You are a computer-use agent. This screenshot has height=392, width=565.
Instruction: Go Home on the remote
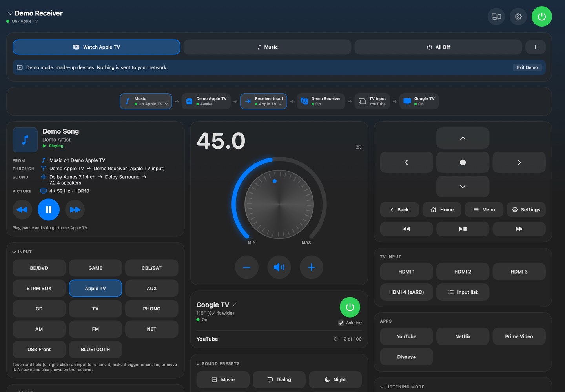[442, 210]
